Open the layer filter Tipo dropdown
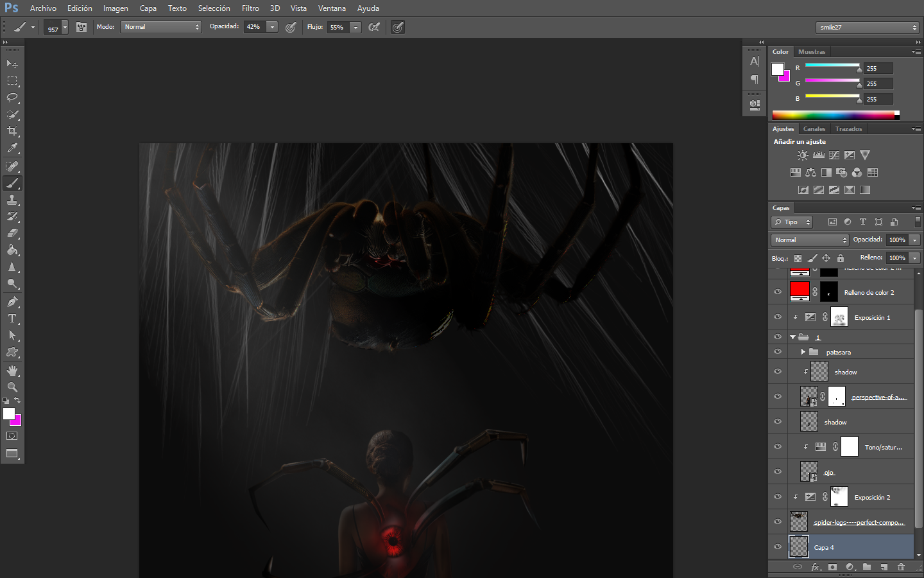Screen dimensions: 924x578 pyautogui.click(x=792, y=222)
